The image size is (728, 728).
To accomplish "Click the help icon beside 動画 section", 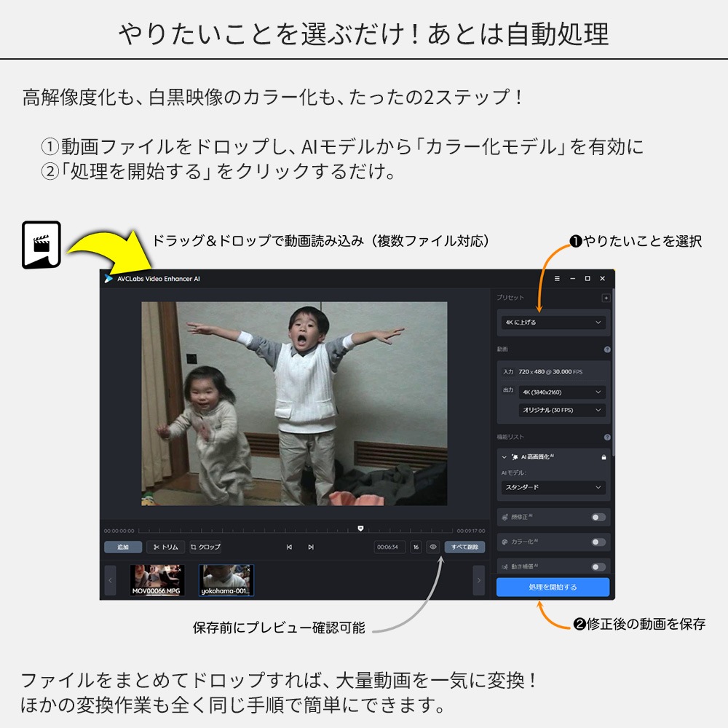I will [607, 349].
